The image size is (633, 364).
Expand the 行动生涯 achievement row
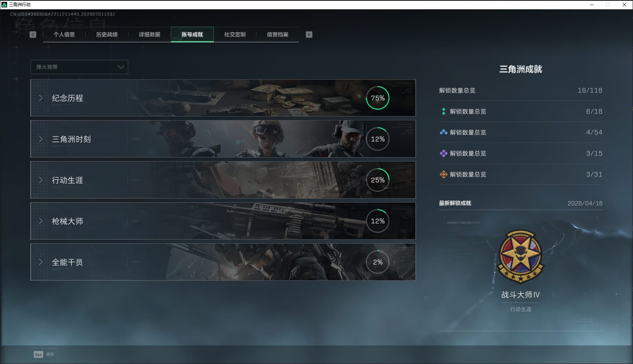[223, 180]
